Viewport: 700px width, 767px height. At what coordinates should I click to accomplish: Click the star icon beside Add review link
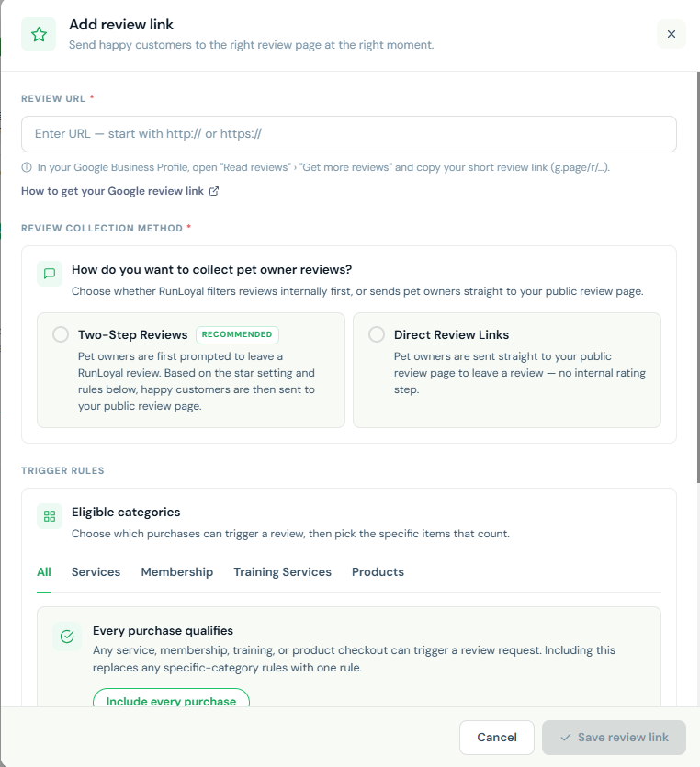pos(39,34)
